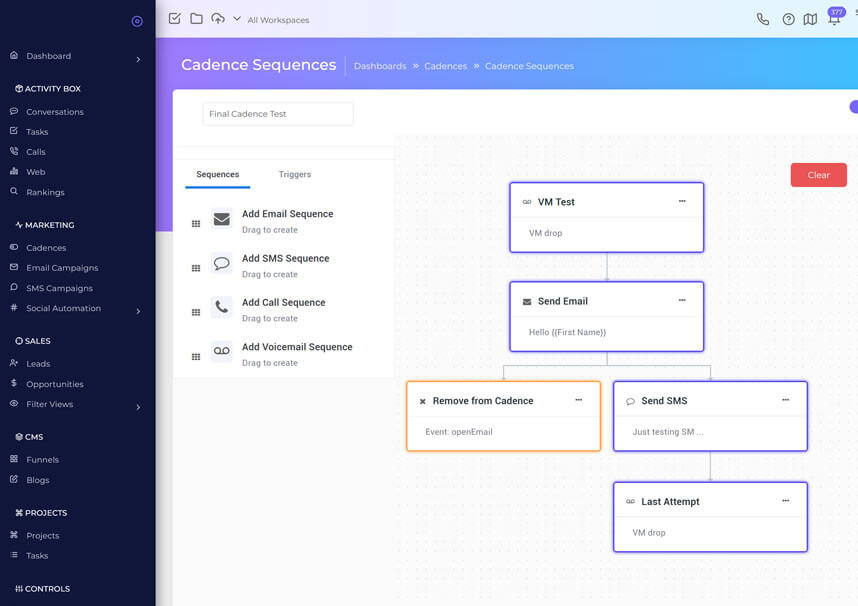Viewport: 858px width, 606px height.
Task: Click the checkbox task icon in top toolbar
Action: tap(175, 19)
